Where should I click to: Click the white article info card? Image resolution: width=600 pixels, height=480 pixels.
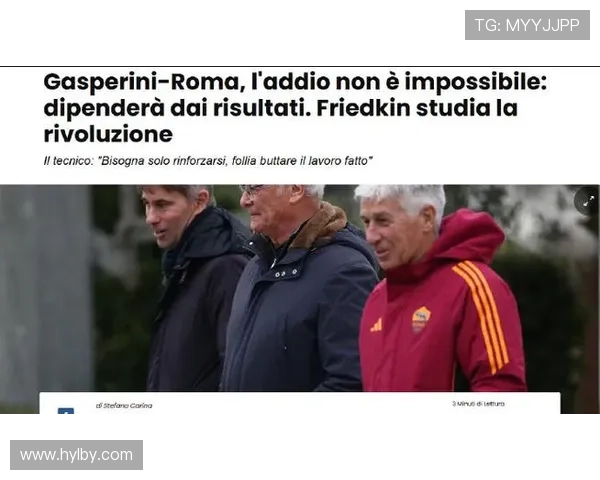tap(300, 403)
